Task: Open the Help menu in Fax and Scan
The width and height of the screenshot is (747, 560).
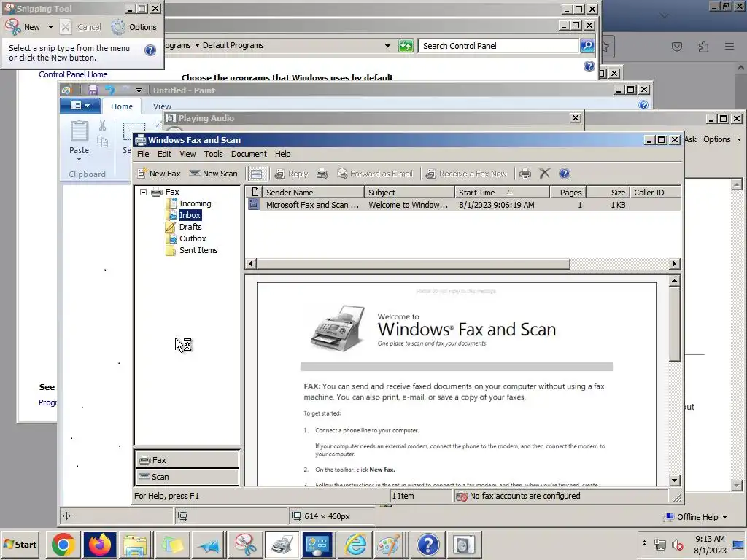Action: [282, 154]
